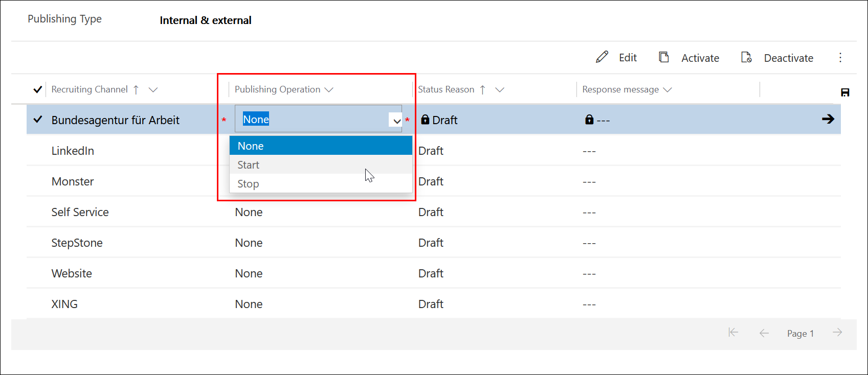Click the highlighted None input field
The width and height of the screenshot is (868, 375).
point(318,119)
